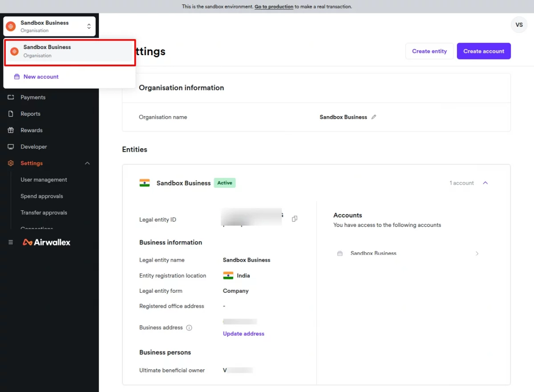Image resolution: width=534 pixels, height=392 pixels.
Task: Click the 'Ultimate beneficial owner' label
Action: point(172,370)
